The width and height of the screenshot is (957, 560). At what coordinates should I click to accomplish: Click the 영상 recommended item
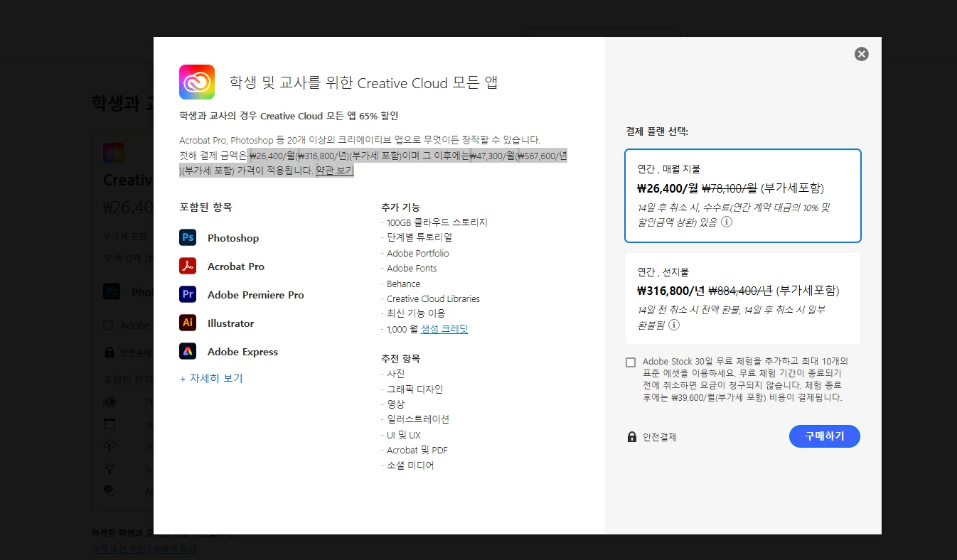tap(396, 404)
